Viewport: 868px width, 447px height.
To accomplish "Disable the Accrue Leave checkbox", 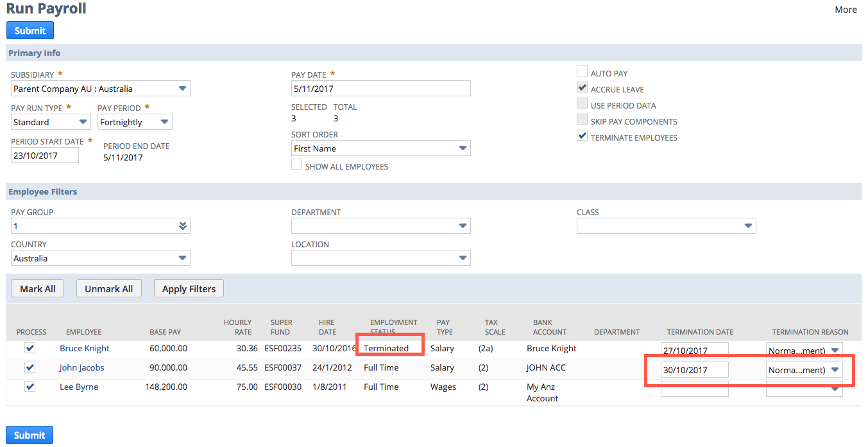I will point(582,87).
